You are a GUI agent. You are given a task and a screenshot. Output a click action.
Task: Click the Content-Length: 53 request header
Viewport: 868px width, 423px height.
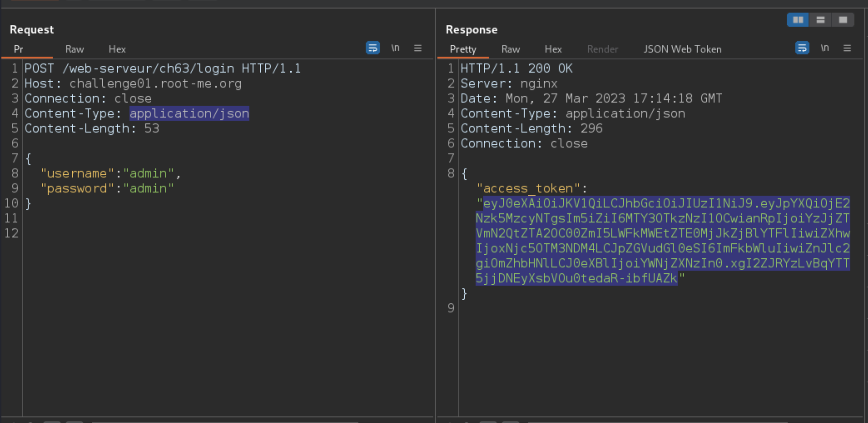(92, 128)
